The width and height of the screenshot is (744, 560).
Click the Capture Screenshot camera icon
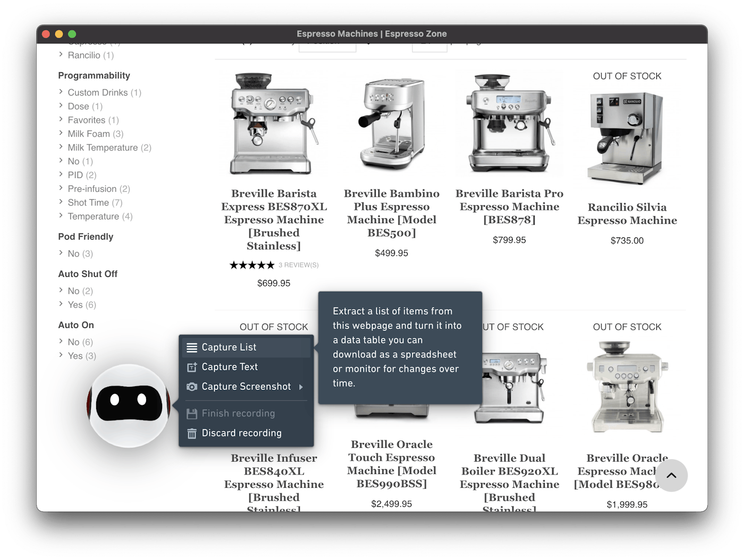(x=192, y=387)
